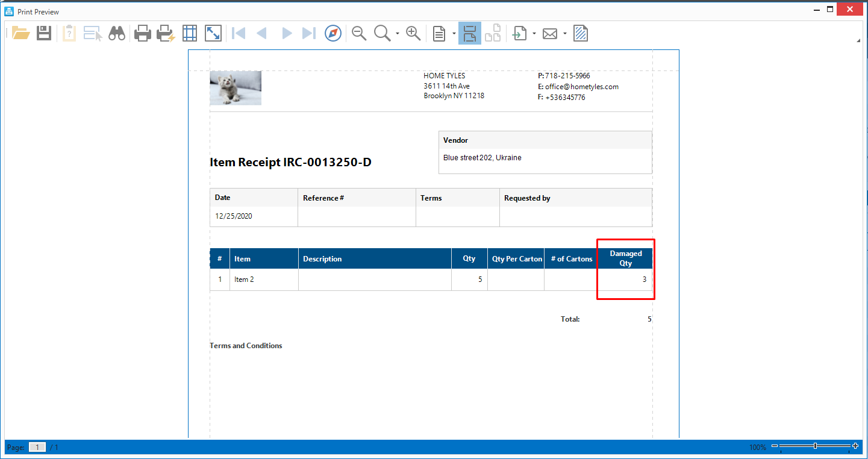Click the fax number +536345776
Viewport: 868px width, 459px height.
565,98
